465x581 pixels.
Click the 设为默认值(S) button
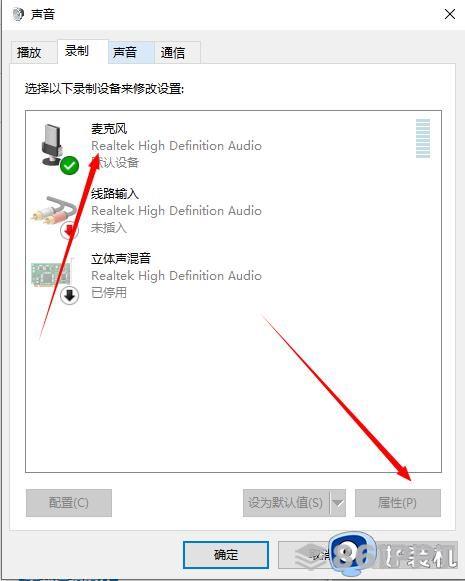tap(286, 503)
